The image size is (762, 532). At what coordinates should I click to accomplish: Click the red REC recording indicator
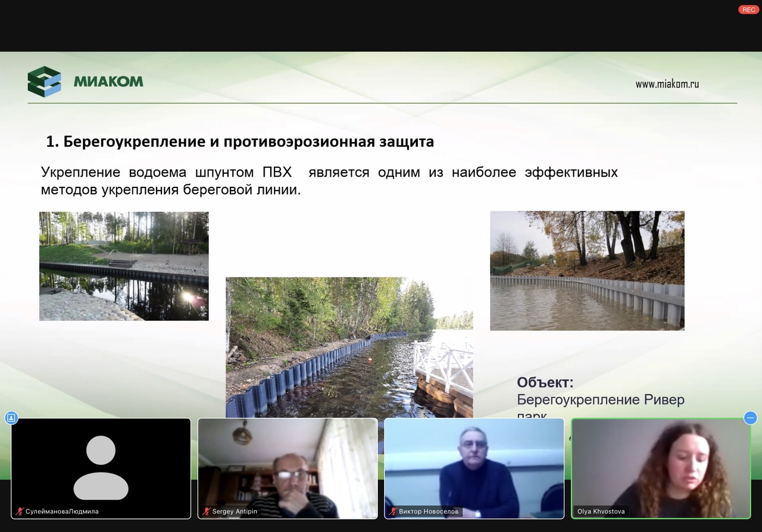click(748, 10)
